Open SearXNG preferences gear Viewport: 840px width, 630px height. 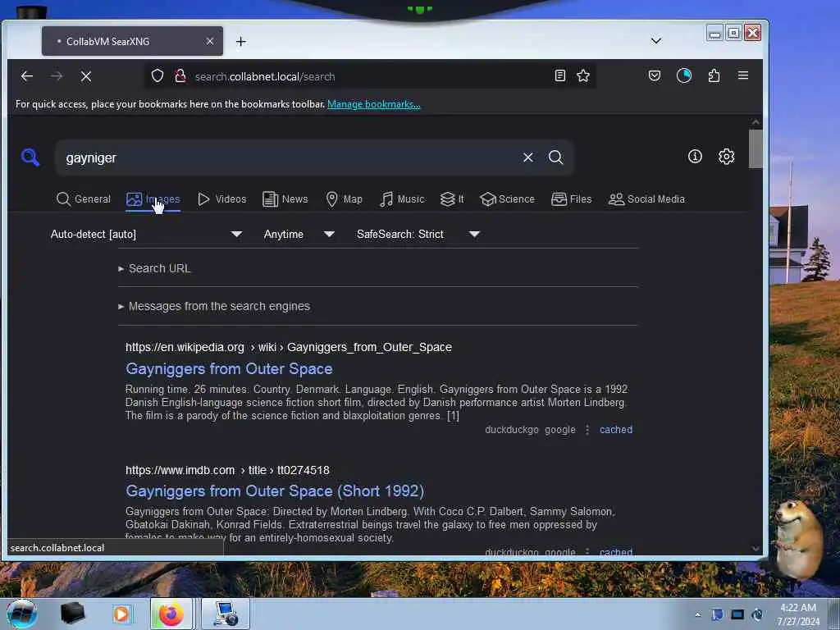click(726, 157)
